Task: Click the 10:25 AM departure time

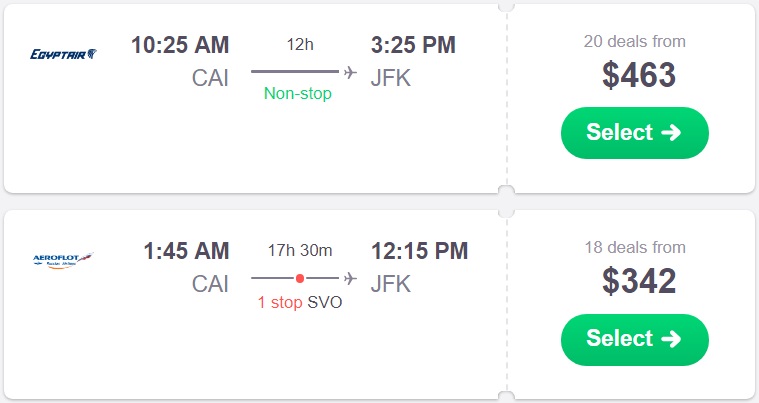Action: click(180, 45)
